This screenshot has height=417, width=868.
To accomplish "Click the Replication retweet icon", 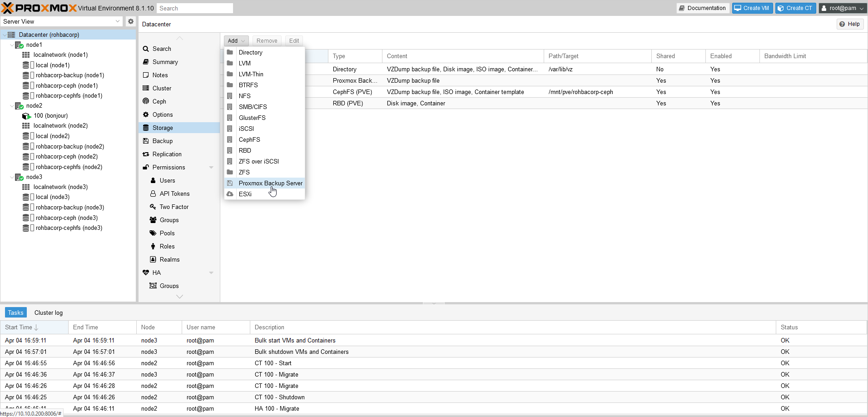I will 146,154.
